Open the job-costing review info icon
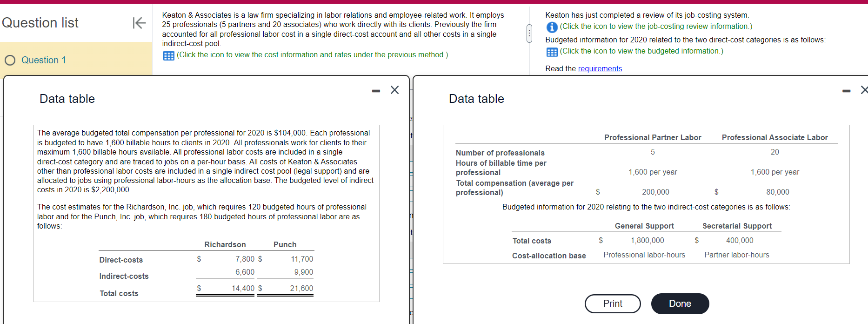This screenshot has width=868, height=324. click(552, 27)
